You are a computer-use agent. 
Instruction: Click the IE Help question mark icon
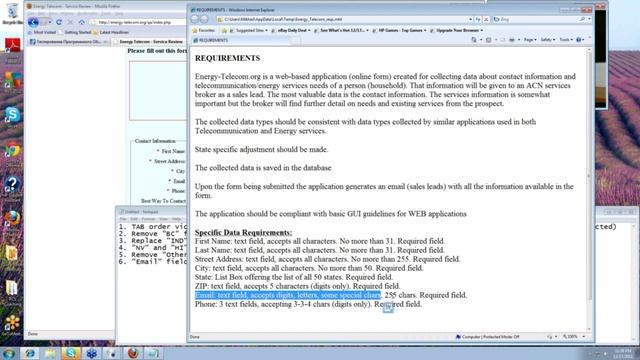tap(578, 40)
